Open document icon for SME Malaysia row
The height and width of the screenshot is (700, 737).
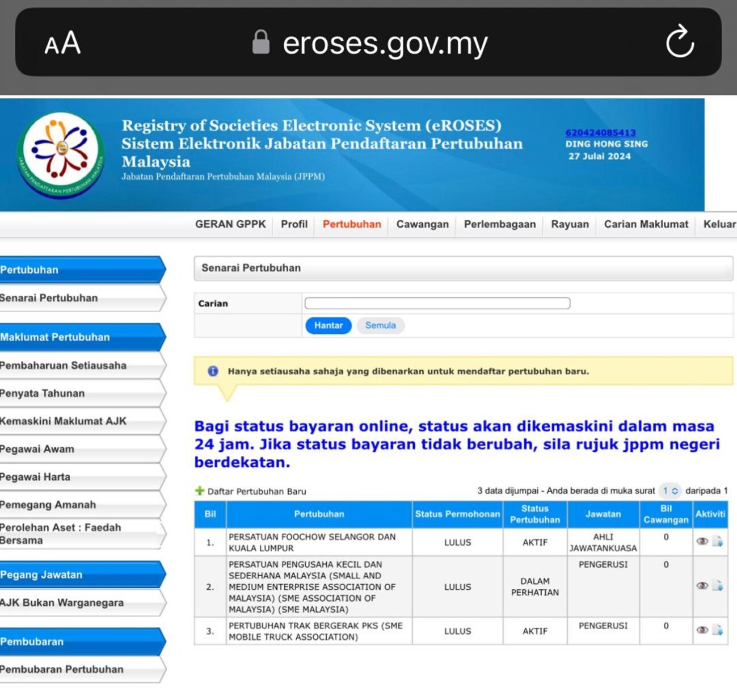tap(718, 585)
